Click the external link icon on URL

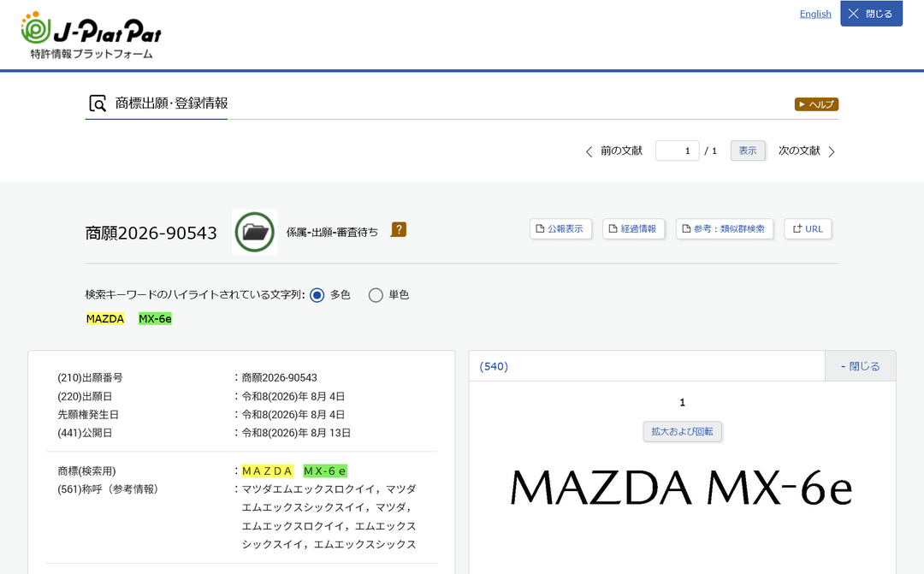tap(797, 228)
